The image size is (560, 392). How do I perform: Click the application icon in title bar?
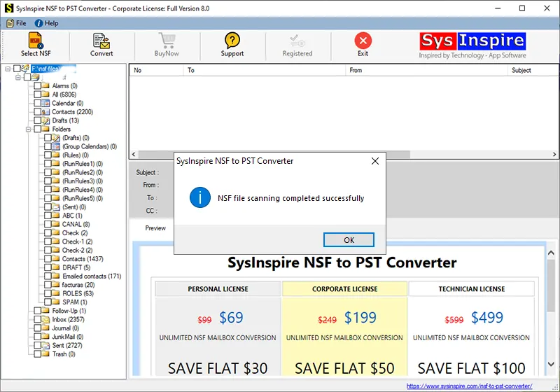[9, 8]
